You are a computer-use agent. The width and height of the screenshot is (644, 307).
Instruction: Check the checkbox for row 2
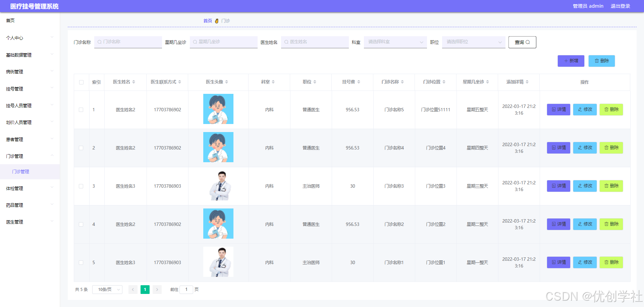pyautogui.click(x=81, y=148)
